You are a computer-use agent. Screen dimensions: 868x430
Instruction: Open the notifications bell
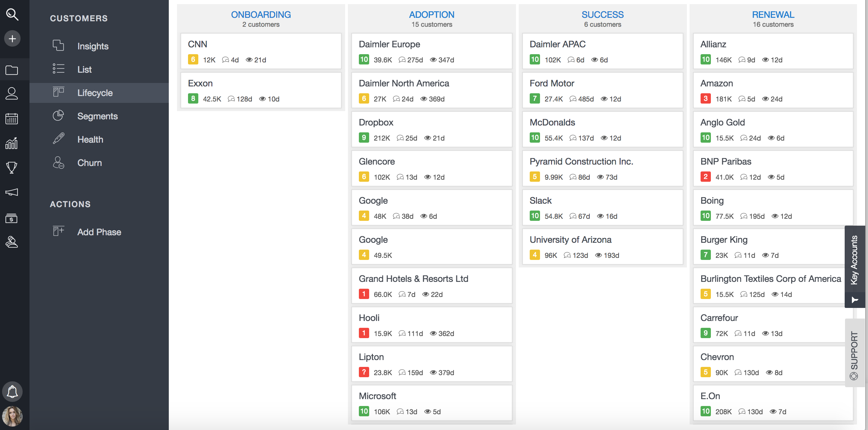pos(12,391)
